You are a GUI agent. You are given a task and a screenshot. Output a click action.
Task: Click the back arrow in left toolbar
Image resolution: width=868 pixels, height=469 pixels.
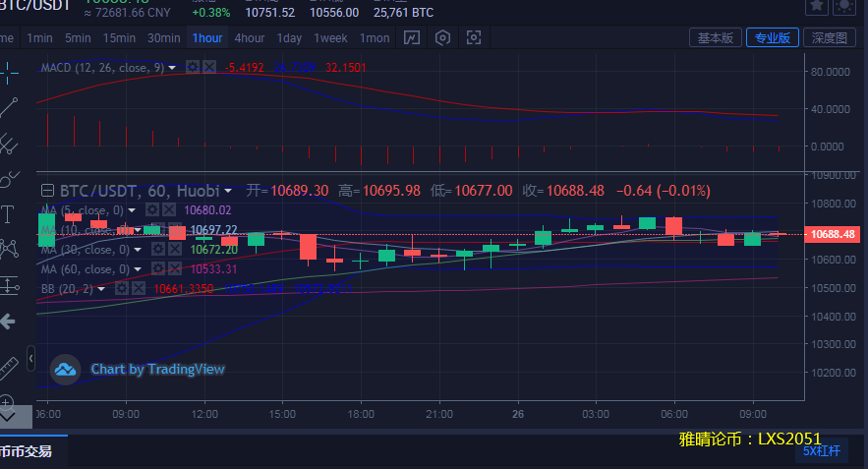9,322
